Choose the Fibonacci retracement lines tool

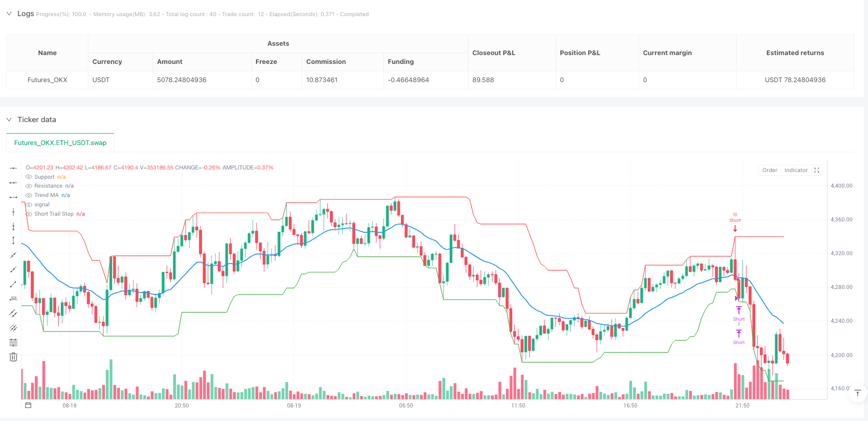[14, 343]
